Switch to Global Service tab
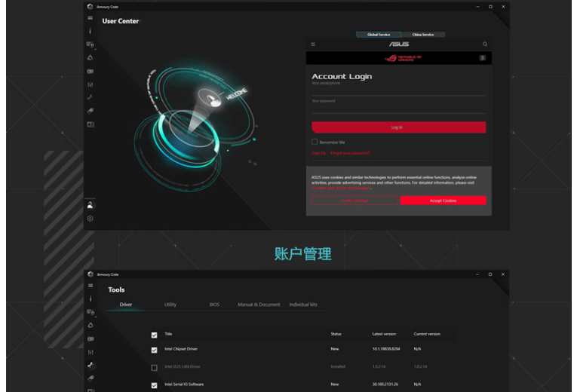The width and height of the screenshot is (574, 392). coord(379,35)
